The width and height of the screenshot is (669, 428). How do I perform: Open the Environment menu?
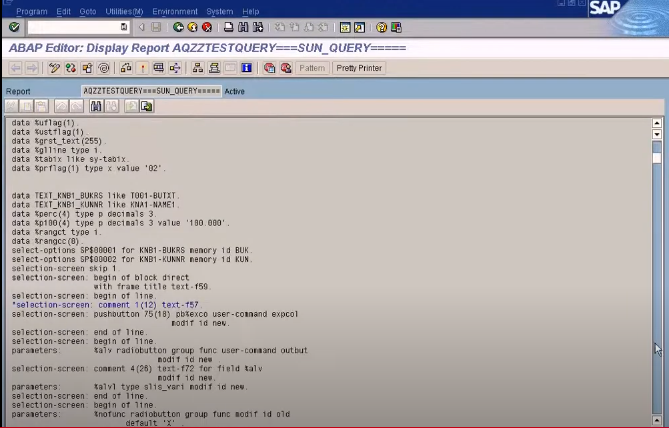point(175,12)
